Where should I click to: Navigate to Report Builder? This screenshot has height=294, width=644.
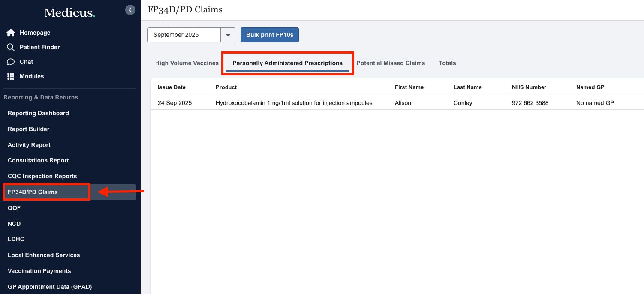click(x=28, y=129)
